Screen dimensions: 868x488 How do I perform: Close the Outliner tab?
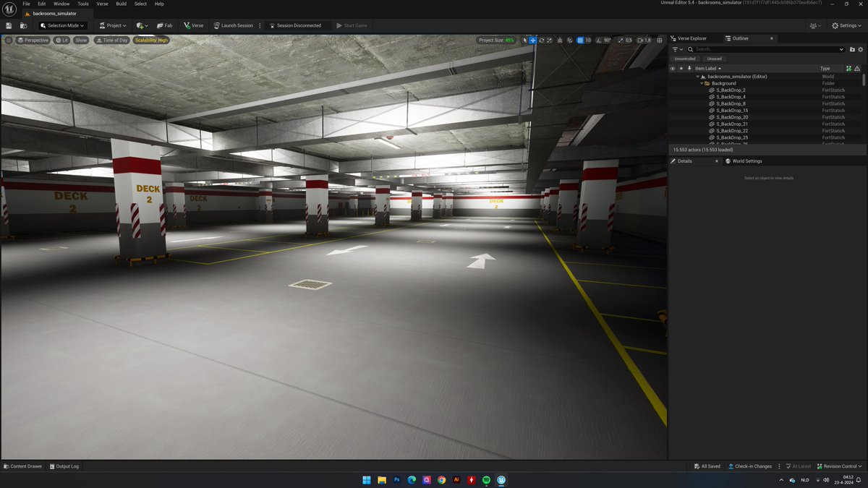772,38
